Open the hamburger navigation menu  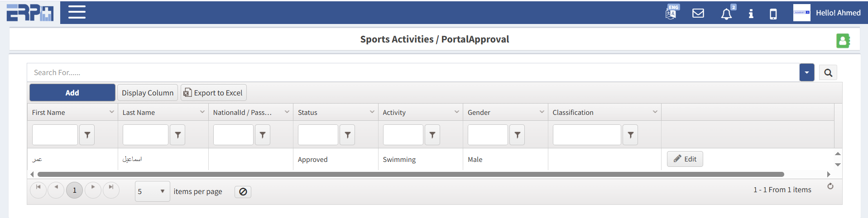click(77, 12)
